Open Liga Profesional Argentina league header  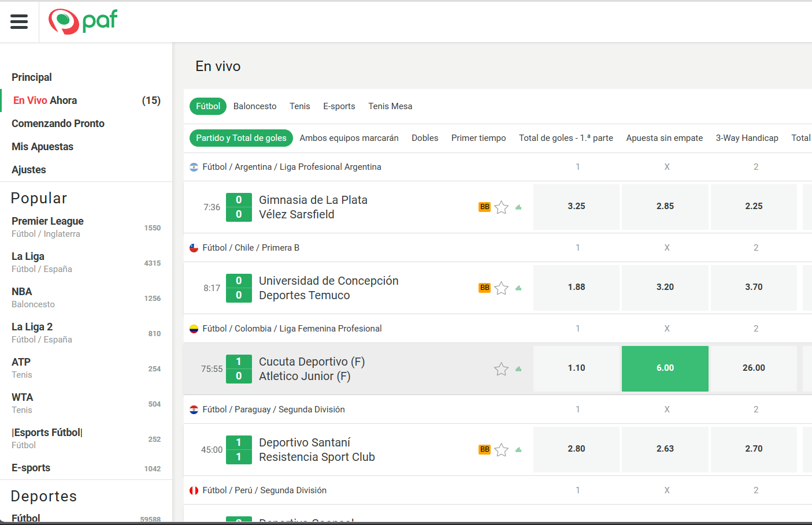pos(292,167)
